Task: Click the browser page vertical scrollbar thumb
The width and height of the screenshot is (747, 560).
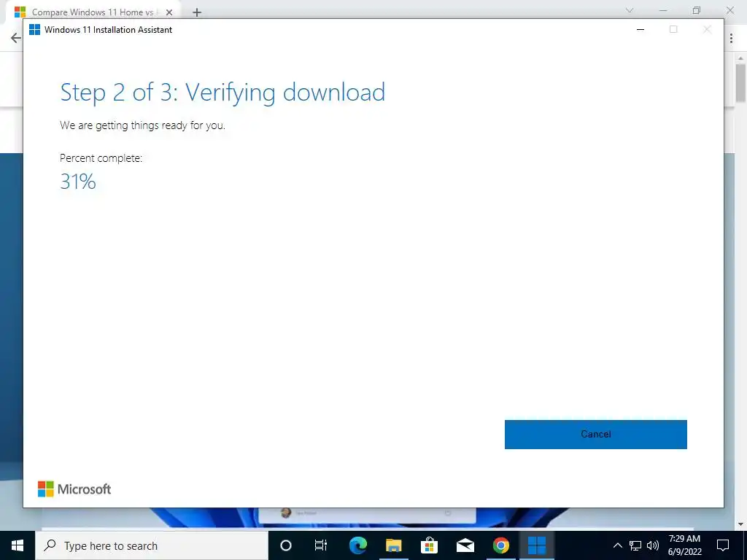Action: (x=740, y=83)
